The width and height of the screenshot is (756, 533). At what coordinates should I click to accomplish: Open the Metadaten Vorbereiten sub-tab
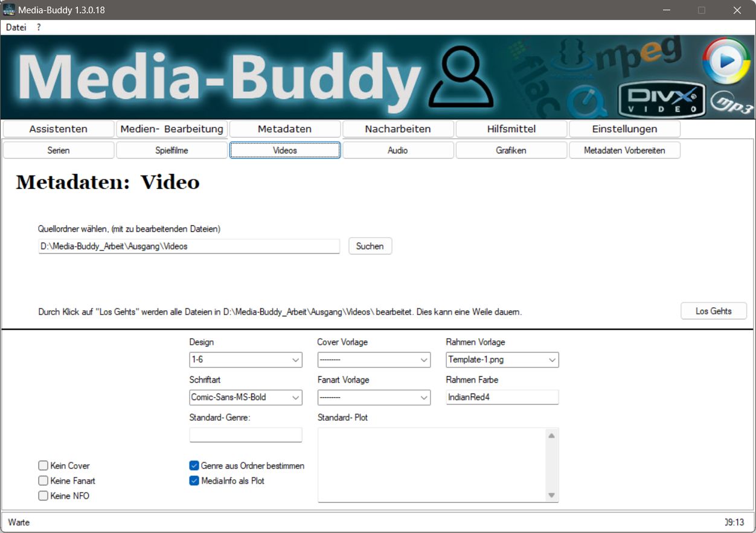(624, 150)
